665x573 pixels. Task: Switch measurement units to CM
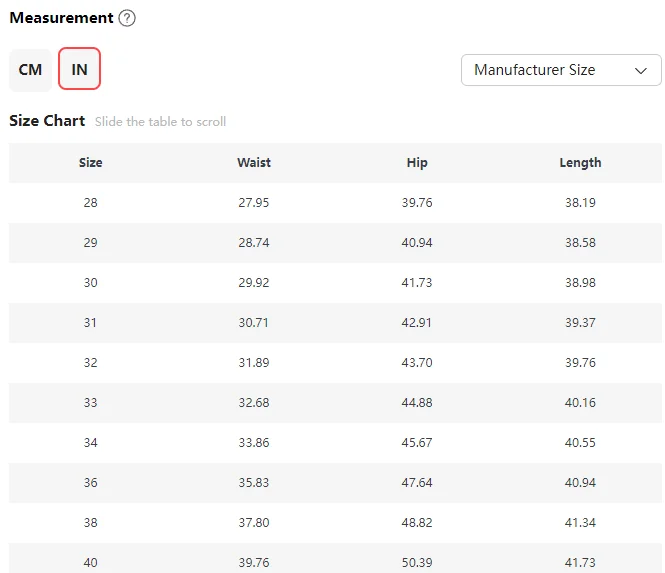[30, 70]
